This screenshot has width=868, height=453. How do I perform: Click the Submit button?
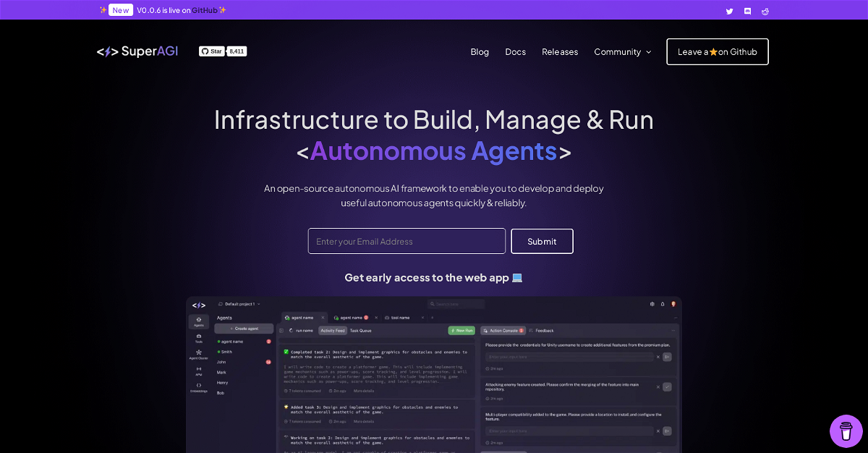coord(542,241)
